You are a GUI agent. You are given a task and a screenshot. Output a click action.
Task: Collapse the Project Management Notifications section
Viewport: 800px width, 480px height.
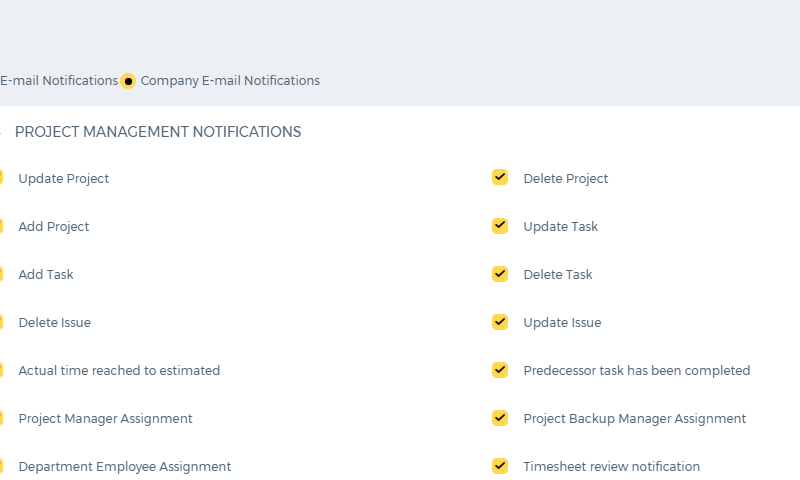tap(1, 132)
